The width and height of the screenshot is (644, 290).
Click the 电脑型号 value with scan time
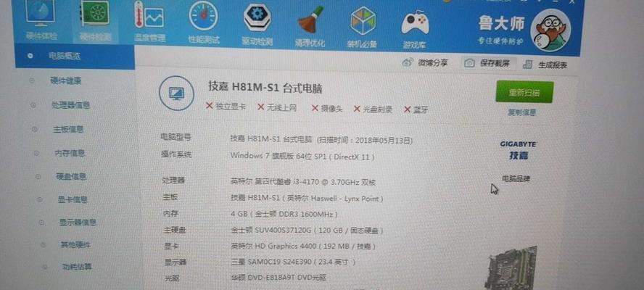pos(321,140)
